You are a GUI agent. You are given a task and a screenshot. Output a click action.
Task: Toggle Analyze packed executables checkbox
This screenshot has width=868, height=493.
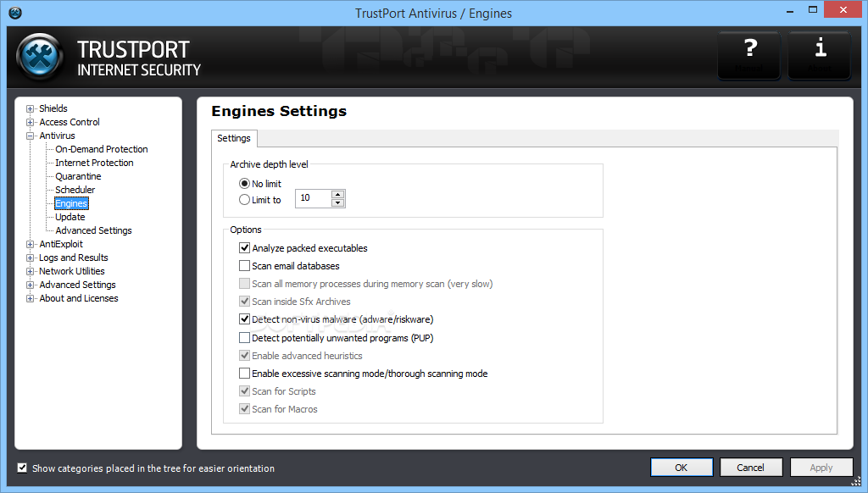click(245, 248)
